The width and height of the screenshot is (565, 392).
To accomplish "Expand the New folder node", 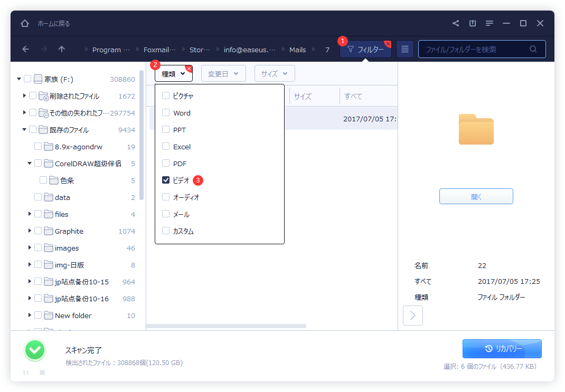I will coord(30,315).
